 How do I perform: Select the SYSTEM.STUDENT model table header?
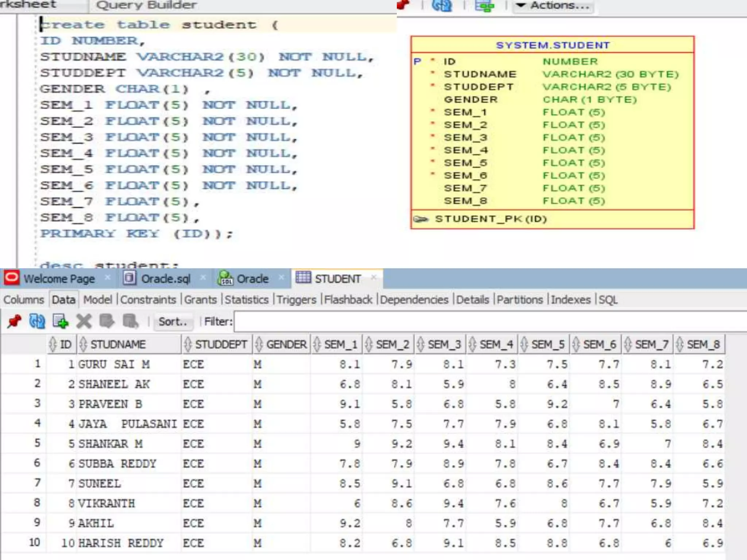pos(552,45)
